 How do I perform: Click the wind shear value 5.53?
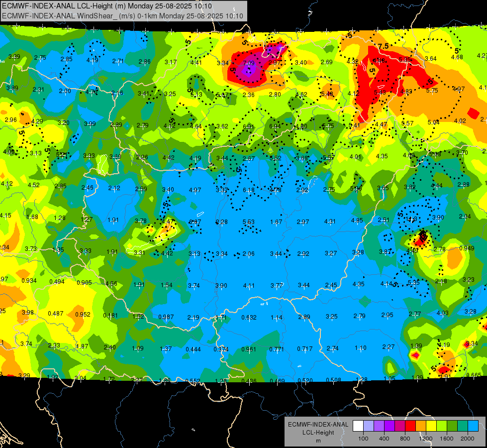(x=248, y=222)
